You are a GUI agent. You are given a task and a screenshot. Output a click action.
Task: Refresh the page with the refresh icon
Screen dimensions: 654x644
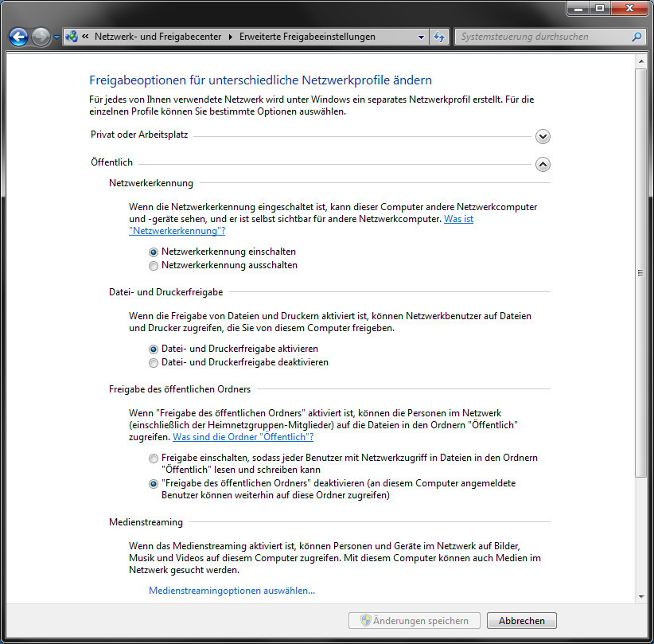coord(438,37)
